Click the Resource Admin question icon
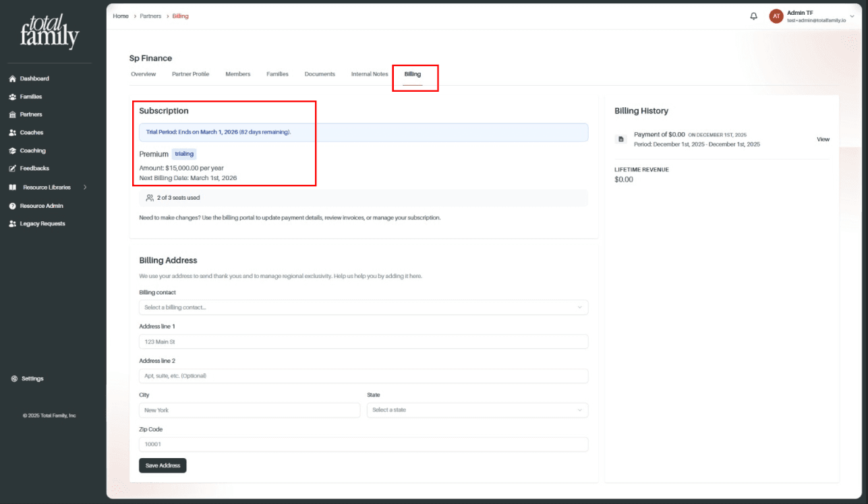 click(x=12, y=206)
